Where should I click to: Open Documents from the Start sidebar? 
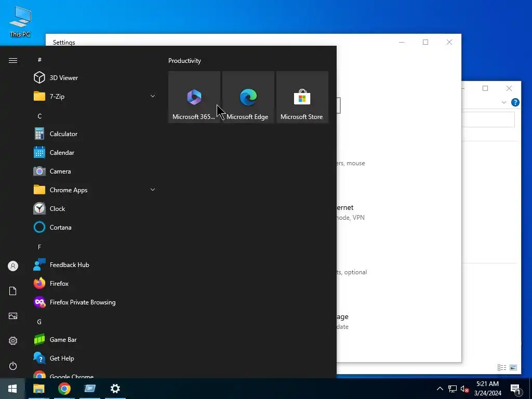point(13,291)
